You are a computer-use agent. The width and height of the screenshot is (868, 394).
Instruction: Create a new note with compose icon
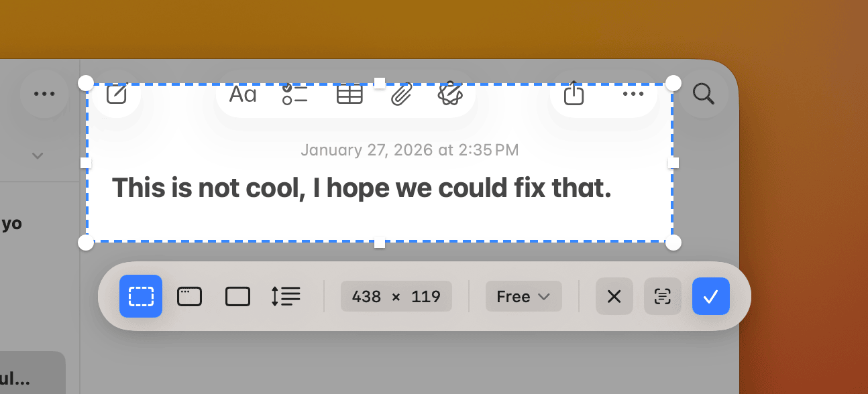pos(117,94)
